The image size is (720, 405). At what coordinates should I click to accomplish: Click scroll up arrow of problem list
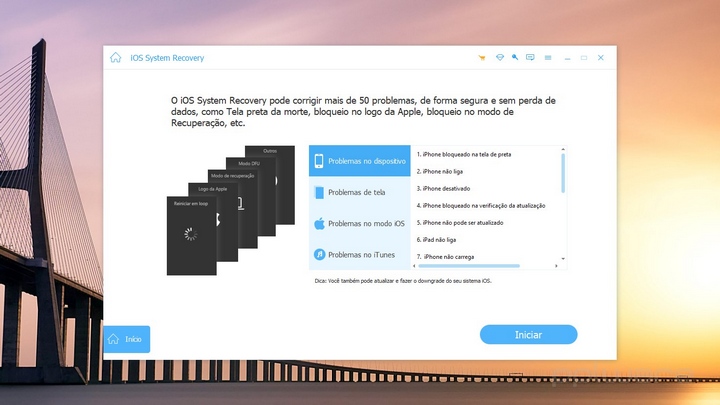563,150
